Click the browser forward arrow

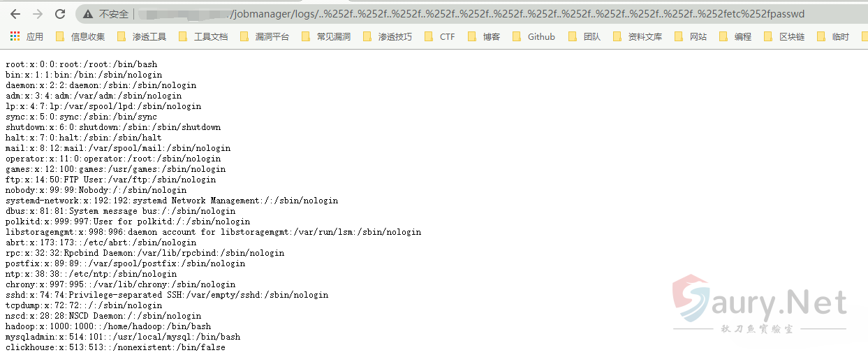click(x=37, y=14)
